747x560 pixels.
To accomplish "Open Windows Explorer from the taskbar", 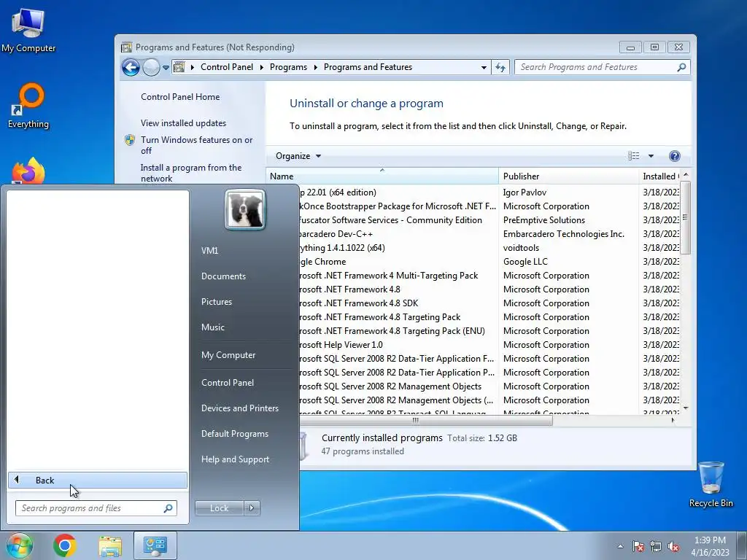I will tap(110, 545).
